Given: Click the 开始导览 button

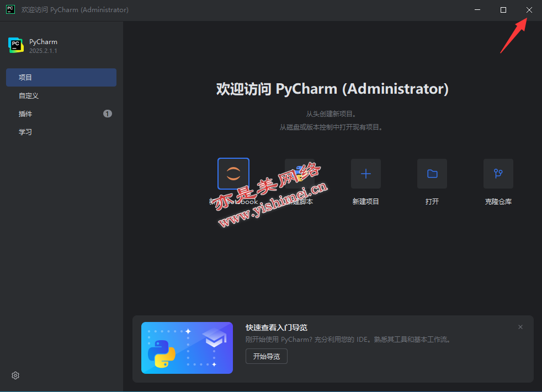Looking at the screenshot, I should 267,356.
